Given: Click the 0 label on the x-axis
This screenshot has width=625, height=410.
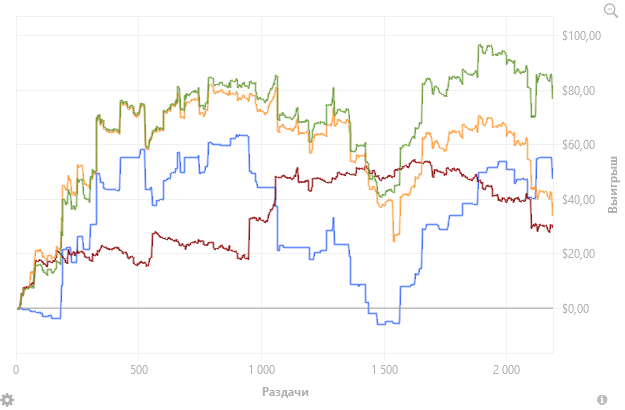Looking at the screenshot, I should pos(17,368).
